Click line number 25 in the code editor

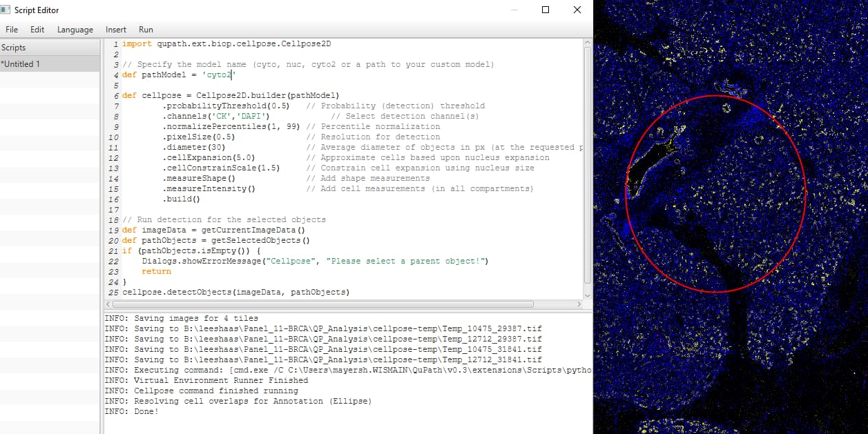point(114,292)
